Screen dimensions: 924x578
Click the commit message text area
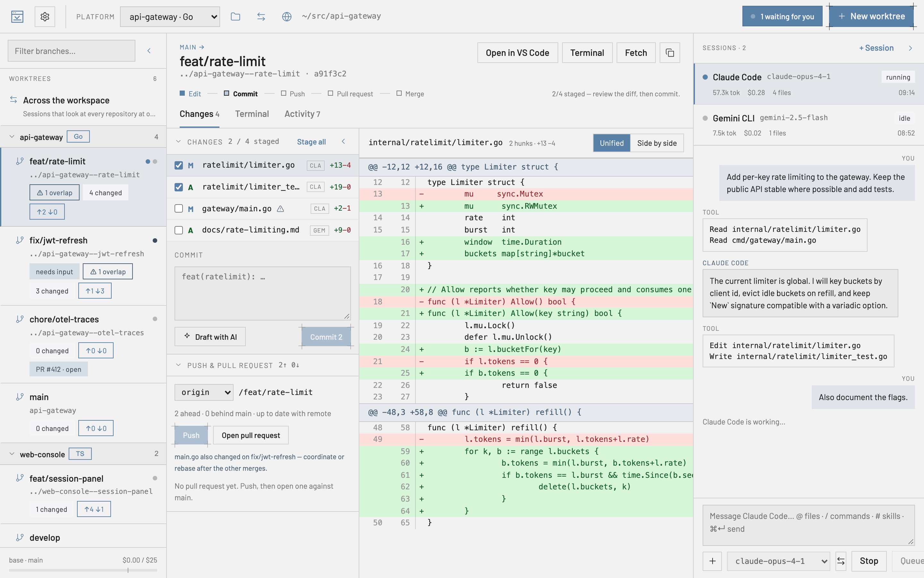tap(263, 293)
